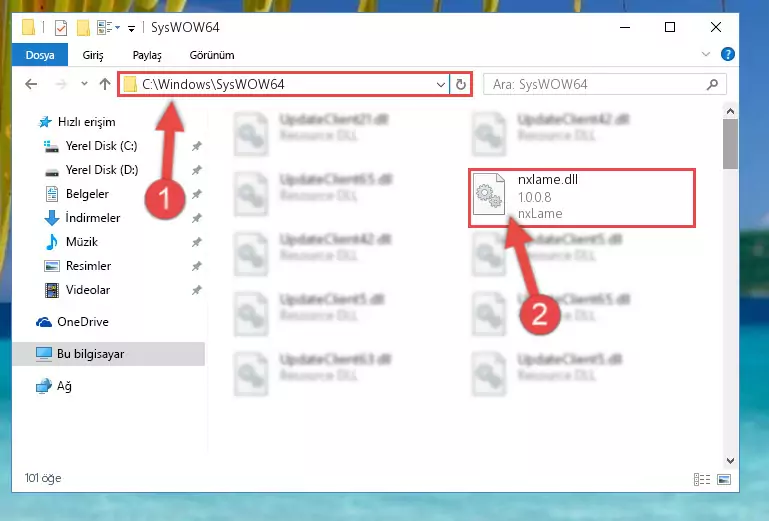Select the nxlame.dll file icon
Image resolution: width=769 pixels, height=521 pixels.
coord(489,194)
